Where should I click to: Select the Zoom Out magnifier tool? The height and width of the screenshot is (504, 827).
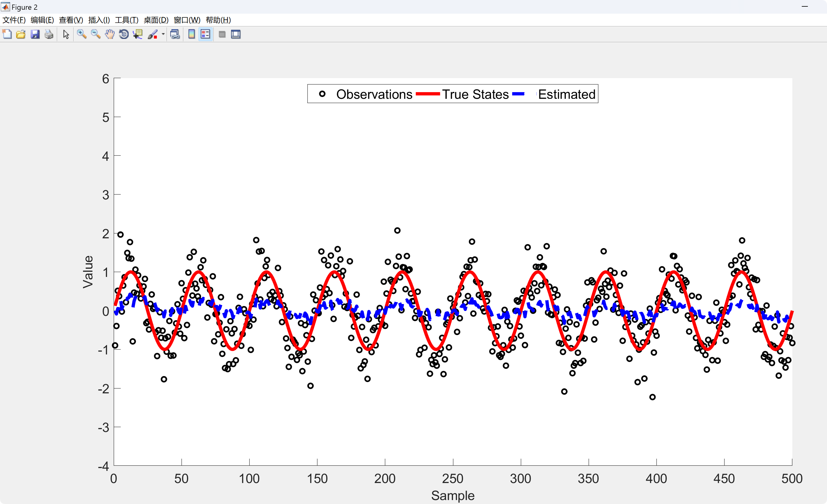pyautogui.click(x=96, y=34)
